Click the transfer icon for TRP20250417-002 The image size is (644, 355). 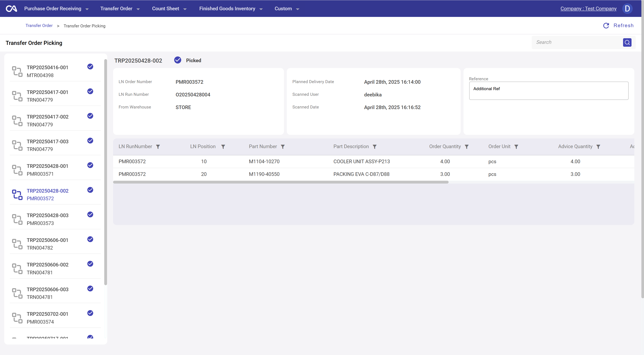(17, 121)
